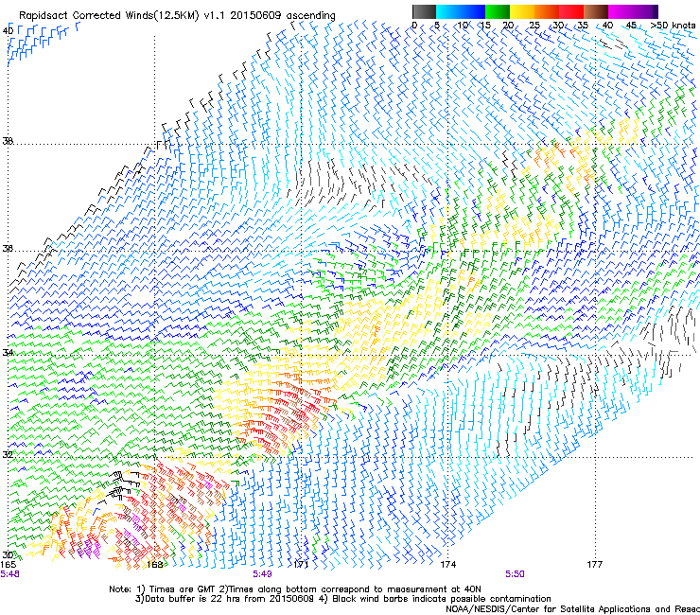Click the '34' latitude axis label
Image resolution: width=700 pixels, height=615 pixels.
[8, 352]
